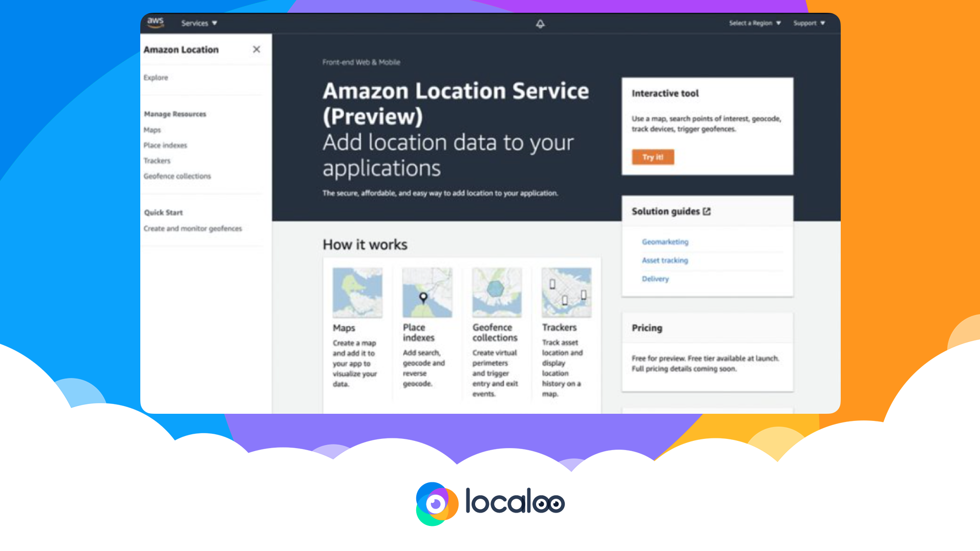980x551 pixels.
Task: Open the Services dropdown menu
Action: pos(199,23)
